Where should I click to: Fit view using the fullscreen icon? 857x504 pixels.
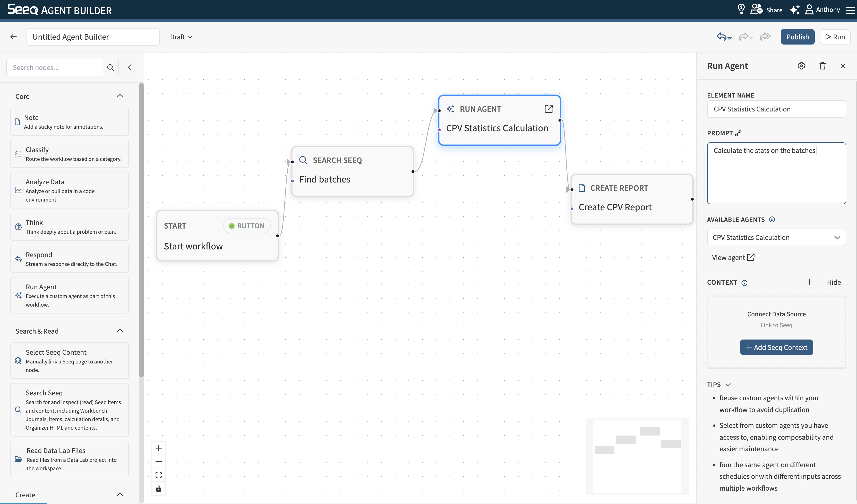point(158,475)
